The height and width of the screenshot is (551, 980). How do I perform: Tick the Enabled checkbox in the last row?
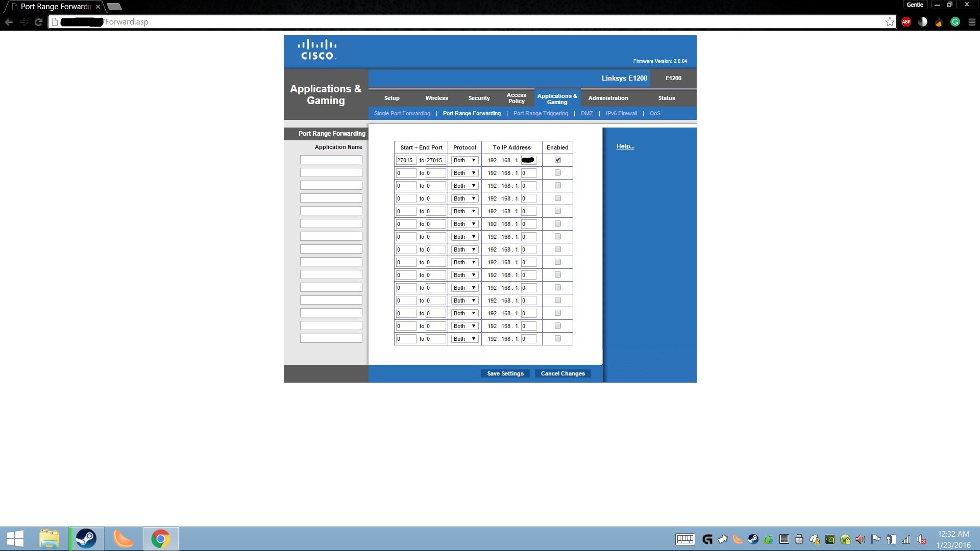pos(557,339)
